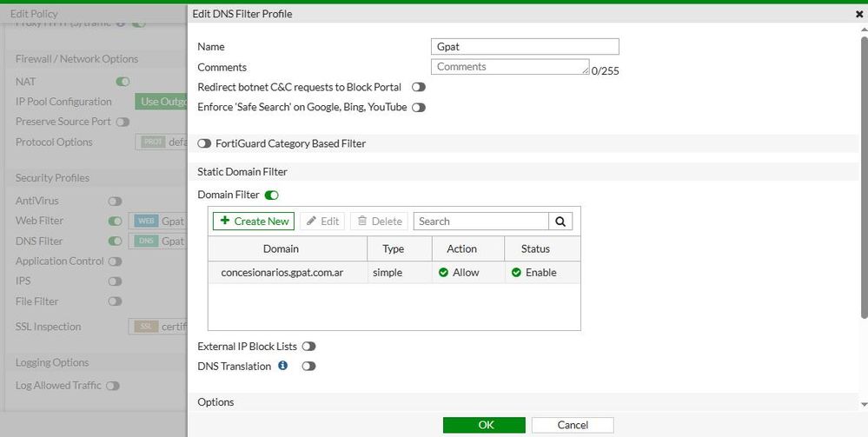Click the OK button
Viewport: 868px width, 437px height.
click(484, 425)
